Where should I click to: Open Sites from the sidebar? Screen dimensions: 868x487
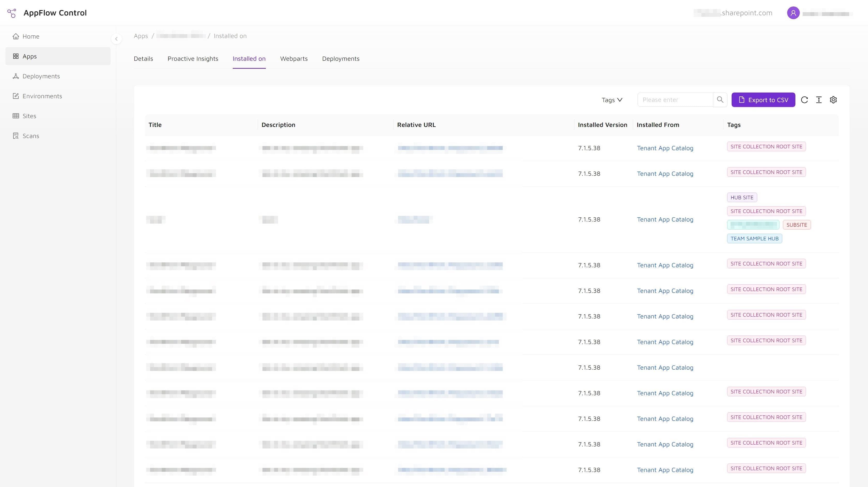coord(58,116)
